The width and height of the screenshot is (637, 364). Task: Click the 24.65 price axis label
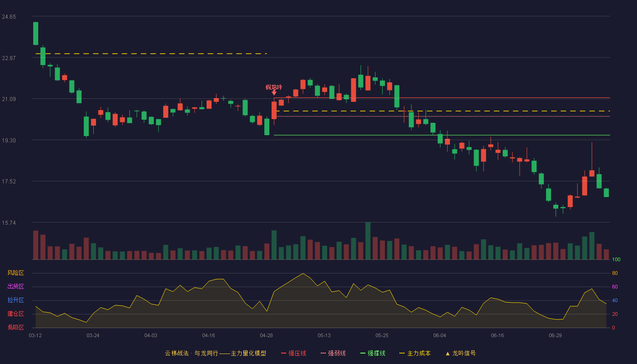point(9,17)
